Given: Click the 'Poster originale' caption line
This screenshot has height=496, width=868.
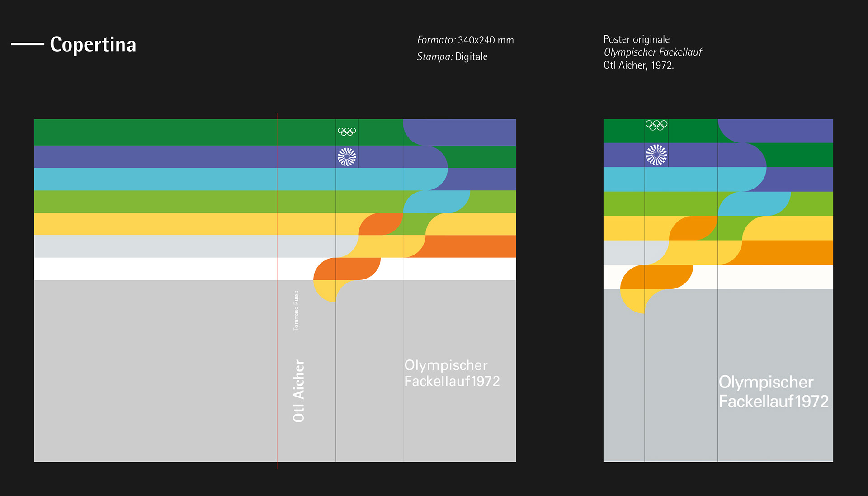Looking at the screenshot, I should (637, 39).
